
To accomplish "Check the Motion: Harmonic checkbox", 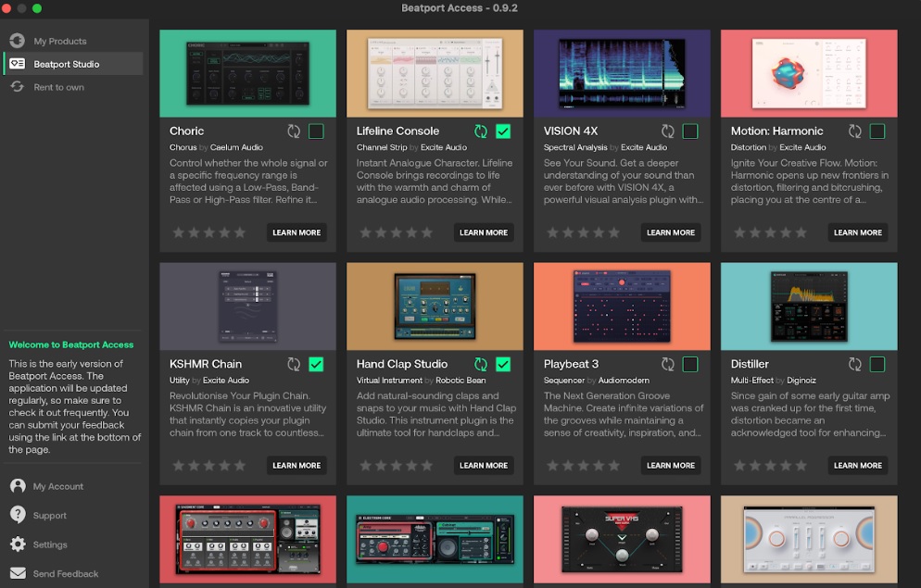I will (x=877, y=131).
